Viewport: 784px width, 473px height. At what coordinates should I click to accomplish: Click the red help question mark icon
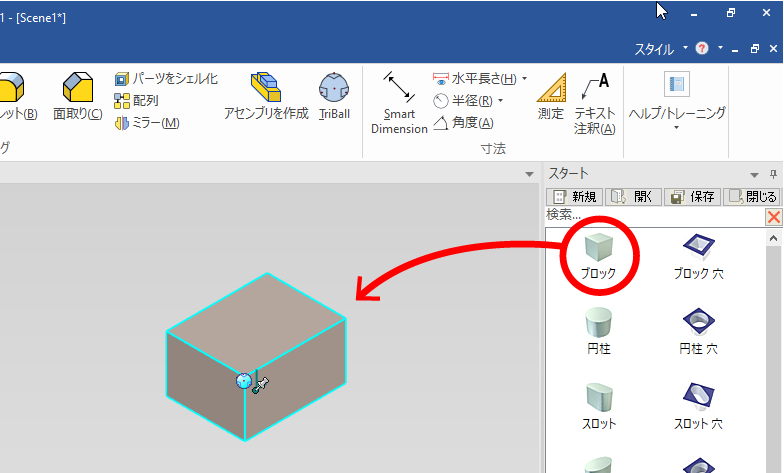point(702,48)
